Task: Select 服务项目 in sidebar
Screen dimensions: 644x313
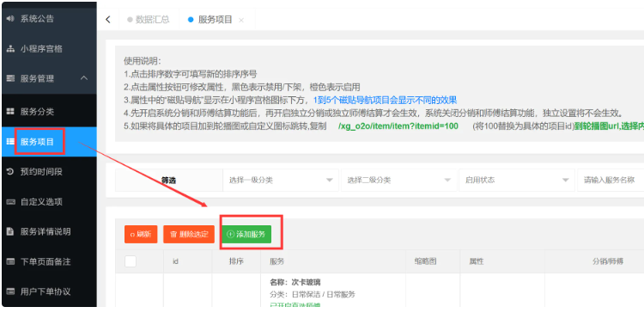Action: click(x=49, y=142)
